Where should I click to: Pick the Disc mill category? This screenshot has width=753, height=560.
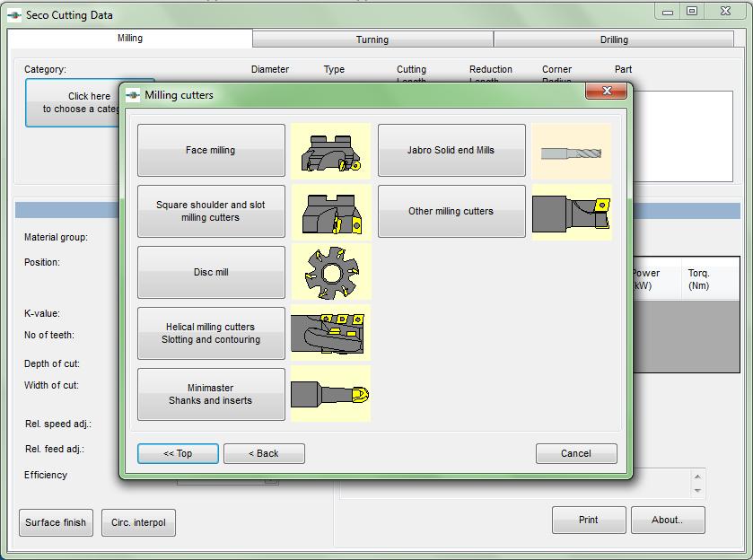pyautogui.click(x=211, y=272)
